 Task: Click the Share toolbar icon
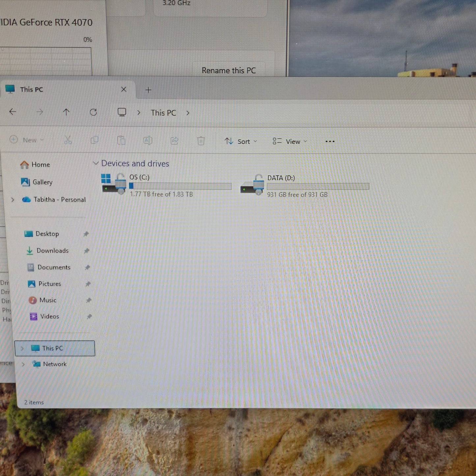pos(174,141)
